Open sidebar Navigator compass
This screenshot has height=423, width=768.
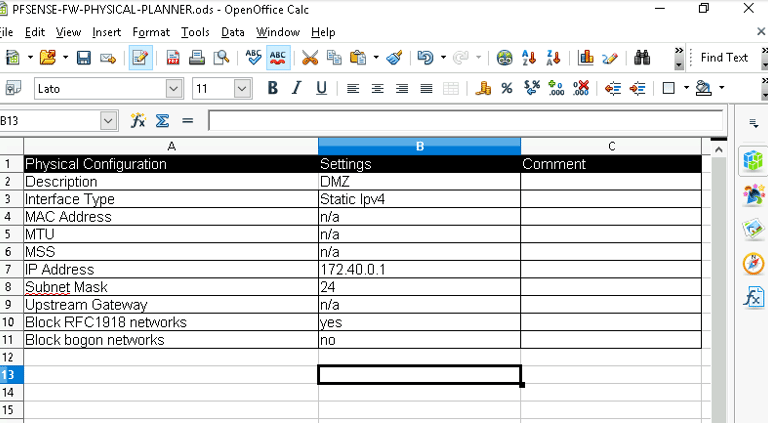753,264
